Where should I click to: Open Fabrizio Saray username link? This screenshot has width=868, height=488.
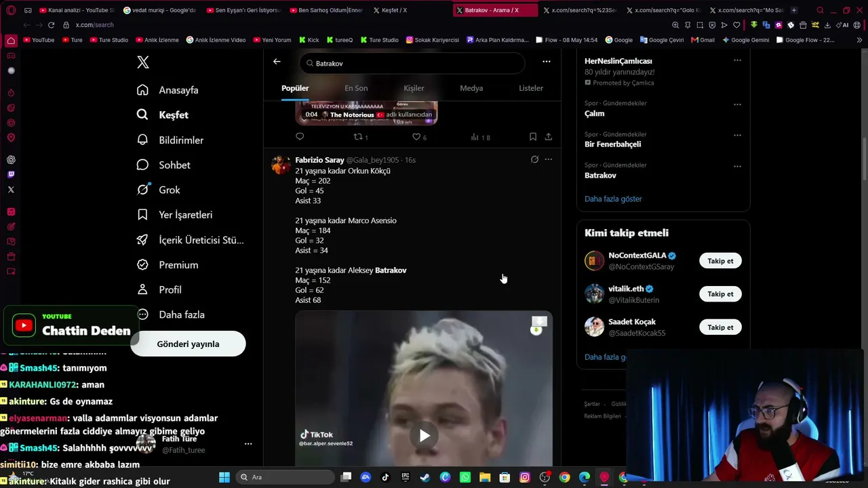click(319, 160)
